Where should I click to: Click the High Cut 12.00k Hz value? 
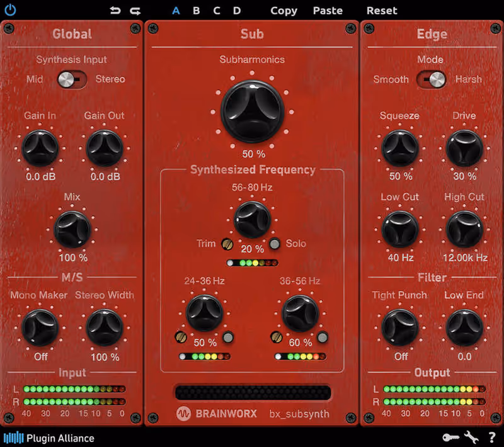465,257
